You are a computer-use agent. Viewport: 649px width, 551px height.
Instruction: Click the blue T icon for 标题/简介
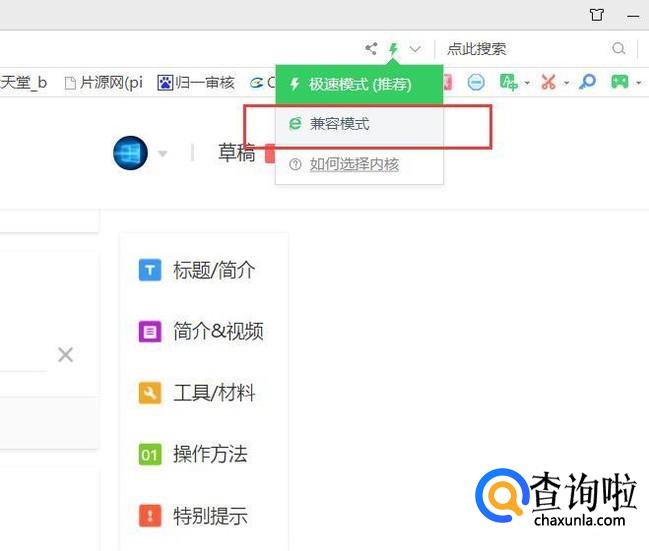150,270
